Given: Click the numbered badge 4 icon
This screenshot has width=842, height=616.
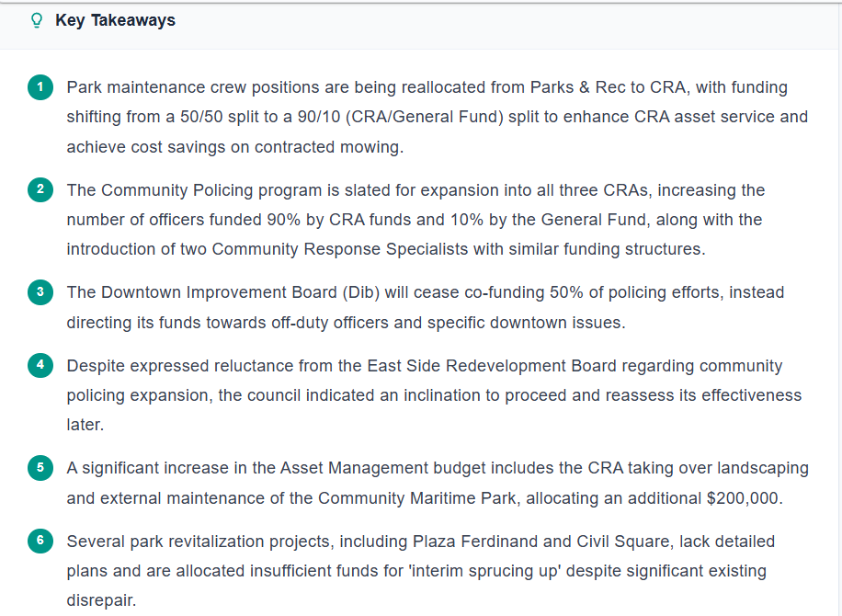Looking at the screenshot, I should [x=40, y=365].
